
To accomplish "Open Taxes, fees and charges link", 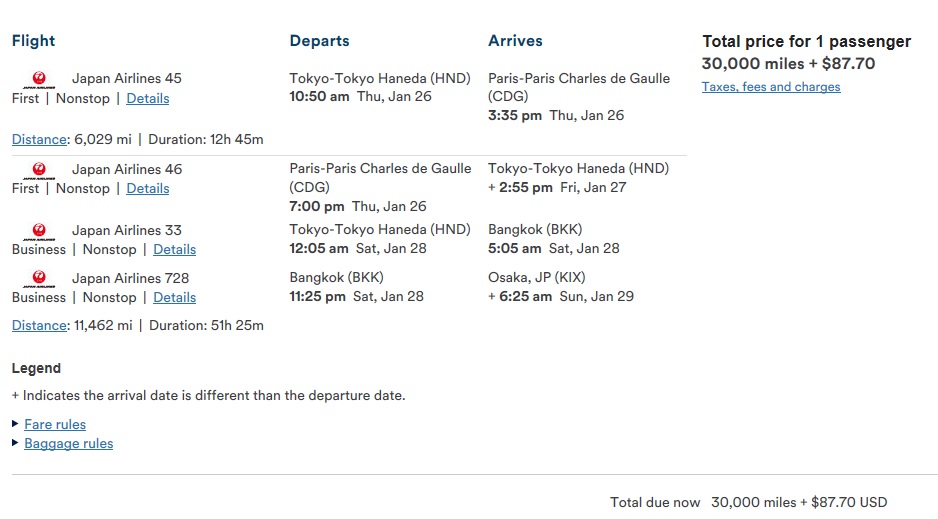I will tap(771, 87).
